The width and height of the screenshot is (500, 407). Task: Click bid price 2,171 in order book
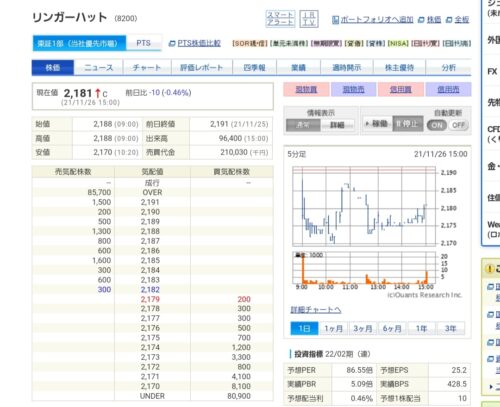coord(150,377)
